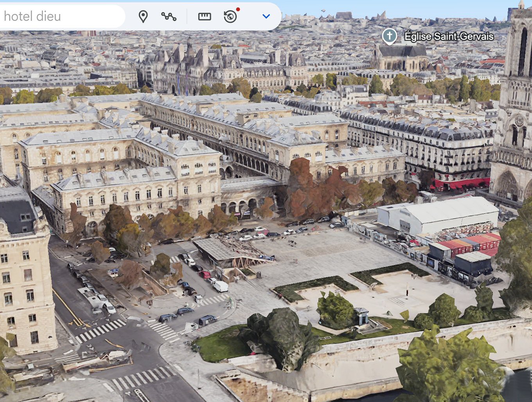Click the Église Saint-Gervais church pin icon
This screenshot has height=402, width=532.
389,36
